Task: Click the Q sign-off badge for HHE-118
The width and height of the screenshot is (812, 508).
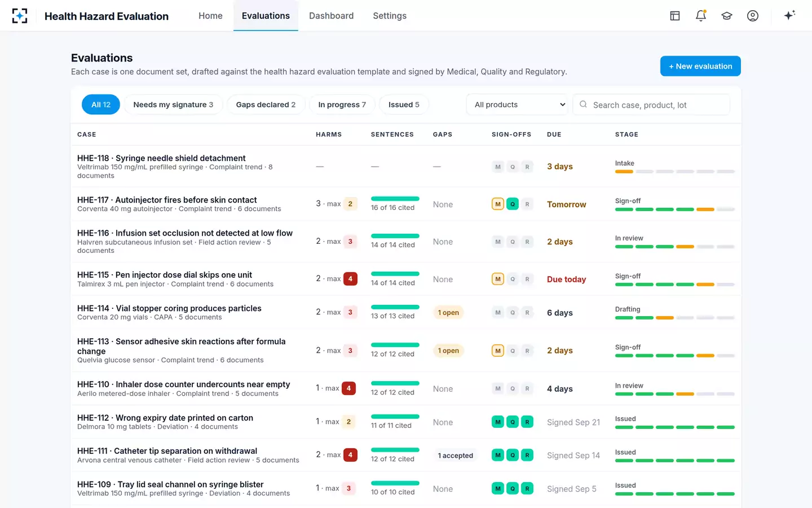Action: 513,167
